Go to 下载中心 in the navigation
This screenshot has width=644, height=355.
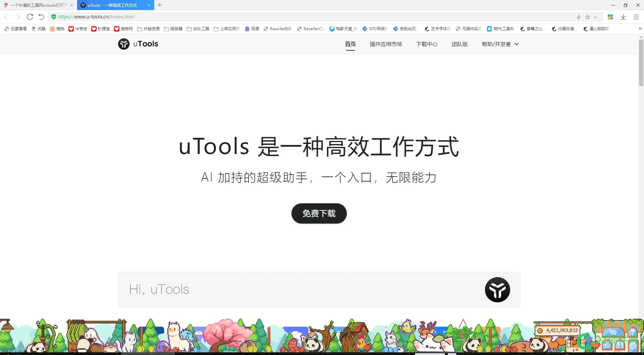pyautogui.click(x=427, y=44)
